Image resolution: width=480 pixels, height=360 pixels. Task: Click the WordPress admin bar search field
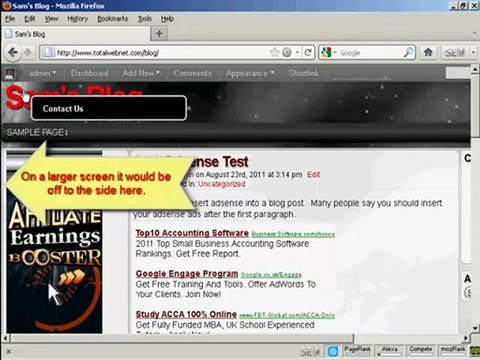457,73
